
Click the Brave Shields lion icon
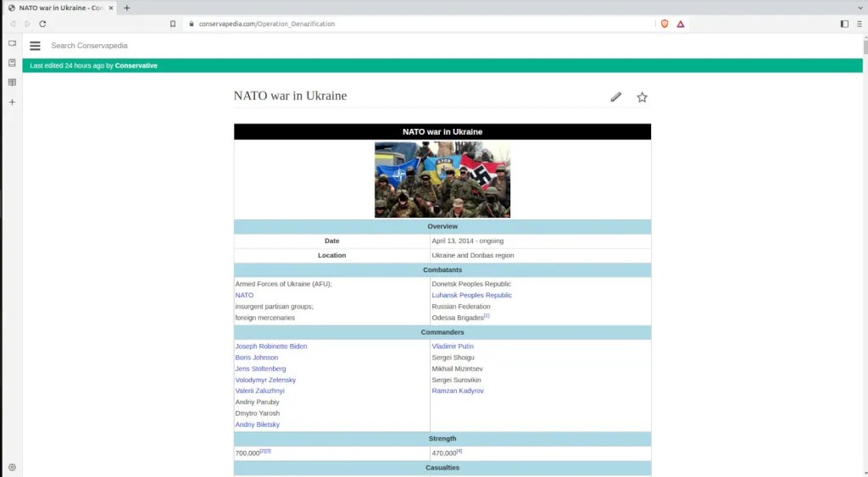pos(665,24)
